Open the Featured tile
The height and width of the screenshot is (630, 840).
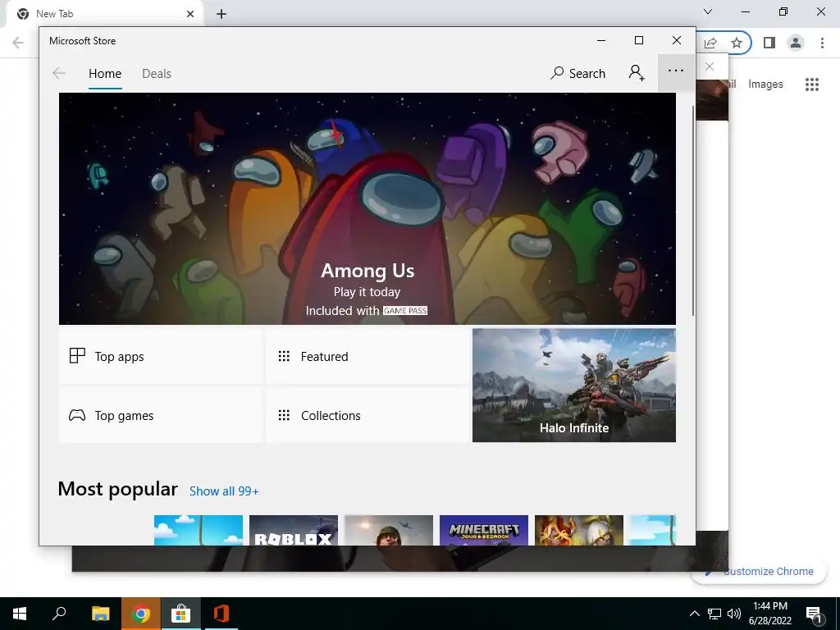click(367, 356)
